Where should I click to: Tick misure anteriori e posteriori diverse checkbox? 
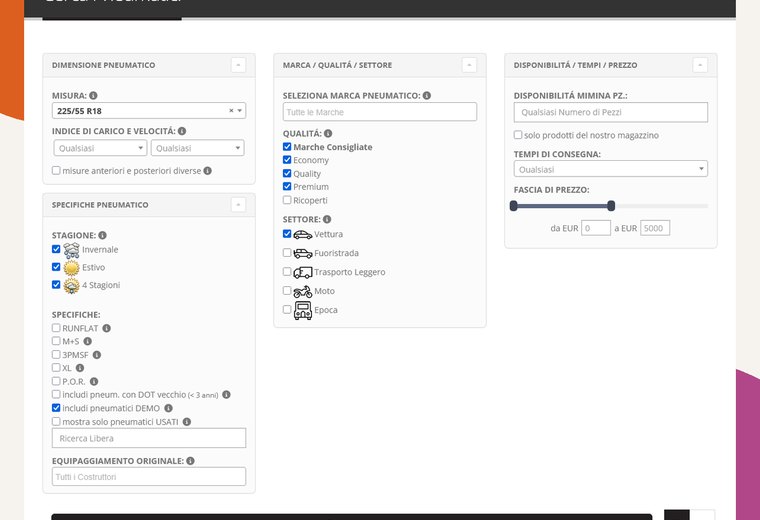(x=56, y=170)
